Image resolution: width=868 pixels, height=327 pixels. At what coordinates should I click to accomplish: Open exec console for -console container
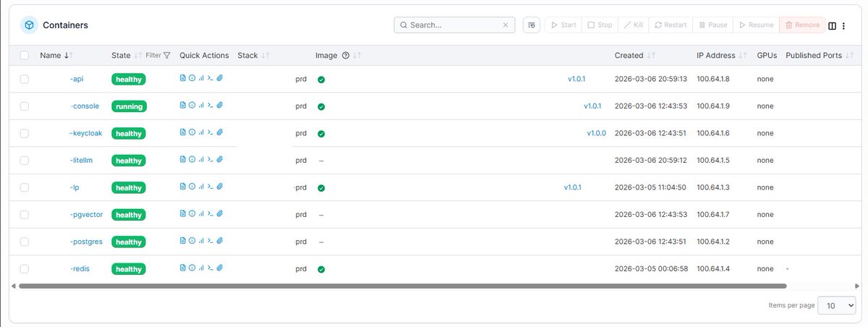210,106
